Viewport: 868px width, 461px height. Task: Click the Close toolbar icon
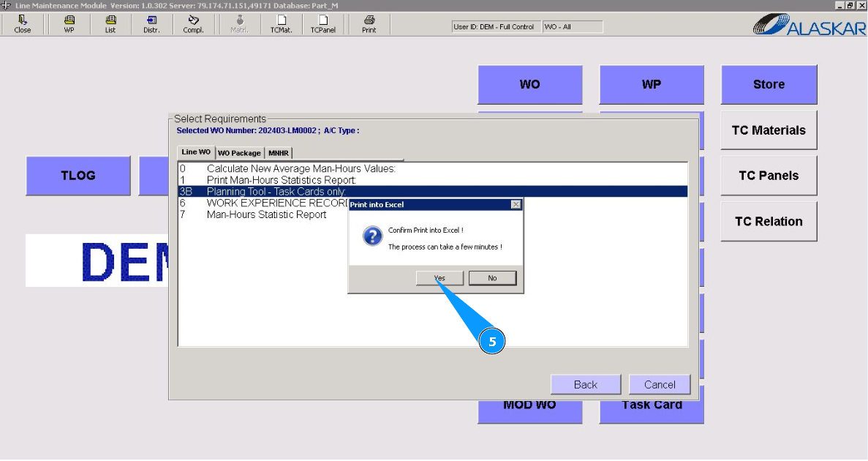(22, 24)
